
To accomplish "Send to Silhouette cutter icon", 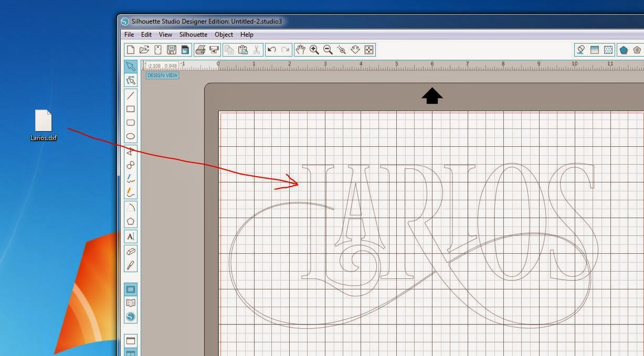I will (x=214, y=50).
